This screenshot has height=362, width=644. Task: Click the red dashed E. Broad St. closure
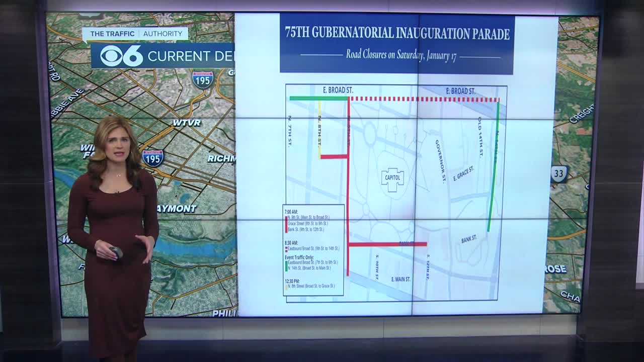pos(423,99)
